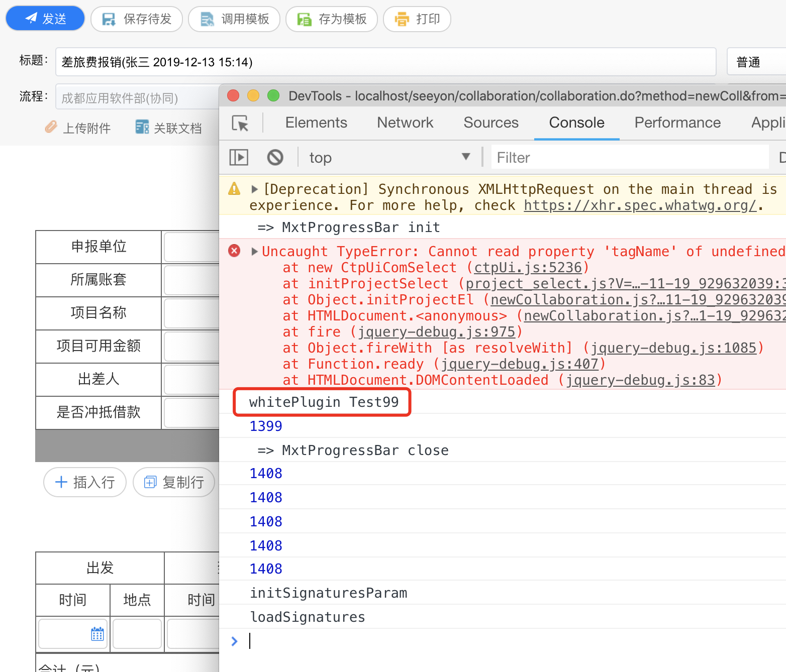Open the ctpUi.js:5236 source link
Viewport: 786px width, 672px height.
pos(528,268)
